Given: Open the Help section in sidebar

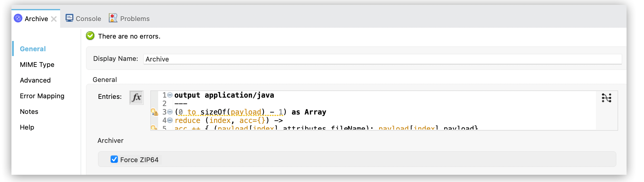Looking at the screenshot, I should coord(27,127).
